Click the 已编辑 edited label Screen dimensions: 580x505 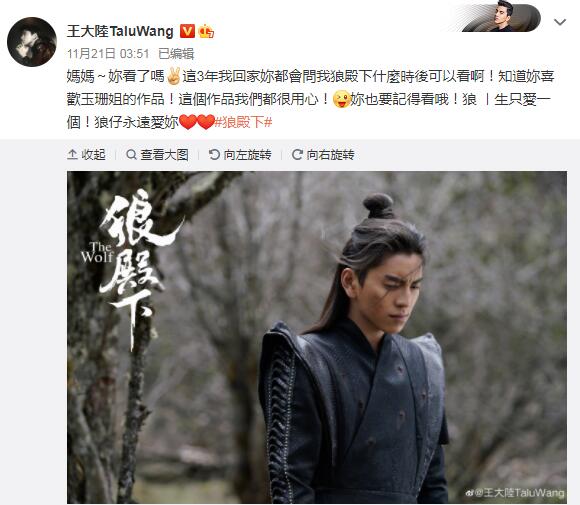[x=176, y=54]
